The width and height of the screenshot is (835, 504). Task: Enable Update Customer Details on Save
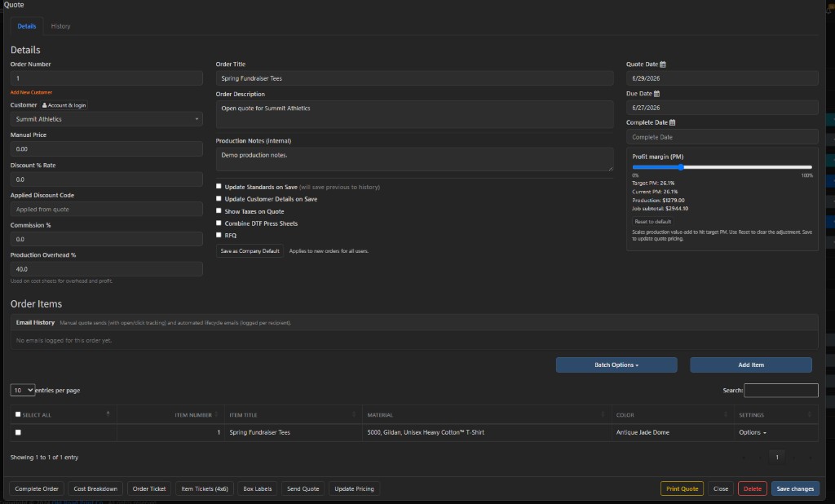tap(219, 199)
